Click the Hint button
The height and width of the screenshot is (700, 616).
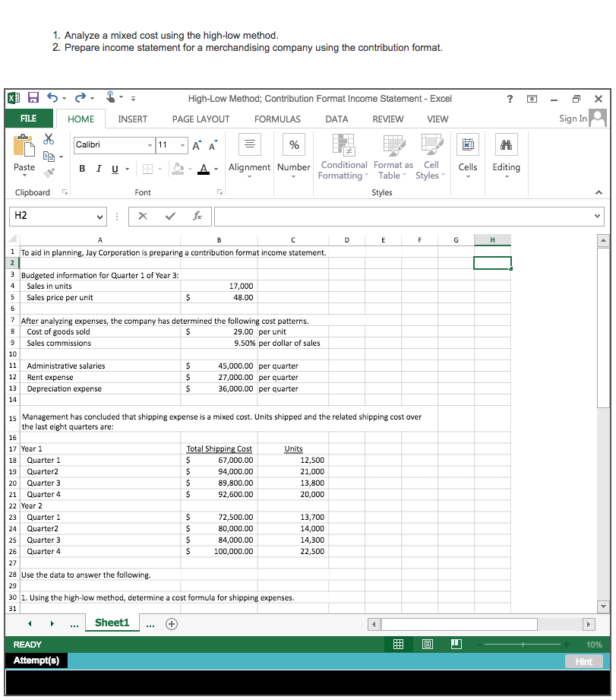click(583, 661)
